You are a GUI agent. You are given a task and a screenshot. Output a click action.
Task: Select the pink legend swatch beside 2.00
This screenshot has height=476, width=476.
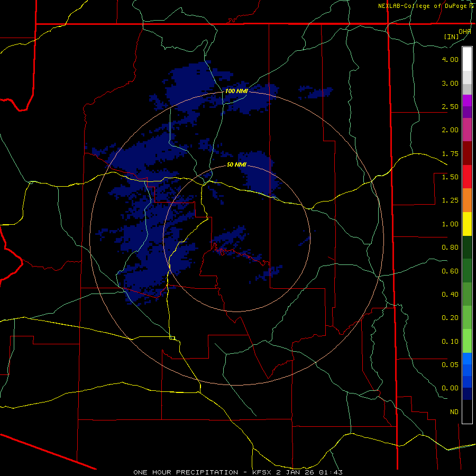(x=467, y=130)
